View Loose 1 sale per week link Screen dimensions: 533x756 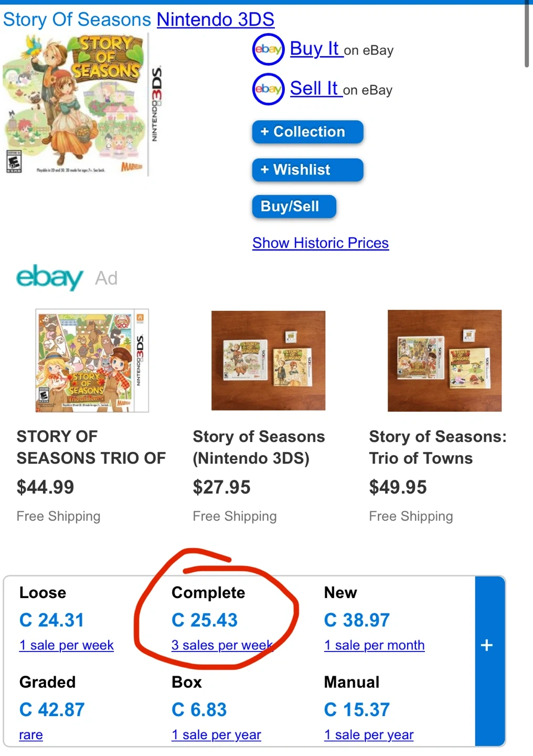[67, 645]
